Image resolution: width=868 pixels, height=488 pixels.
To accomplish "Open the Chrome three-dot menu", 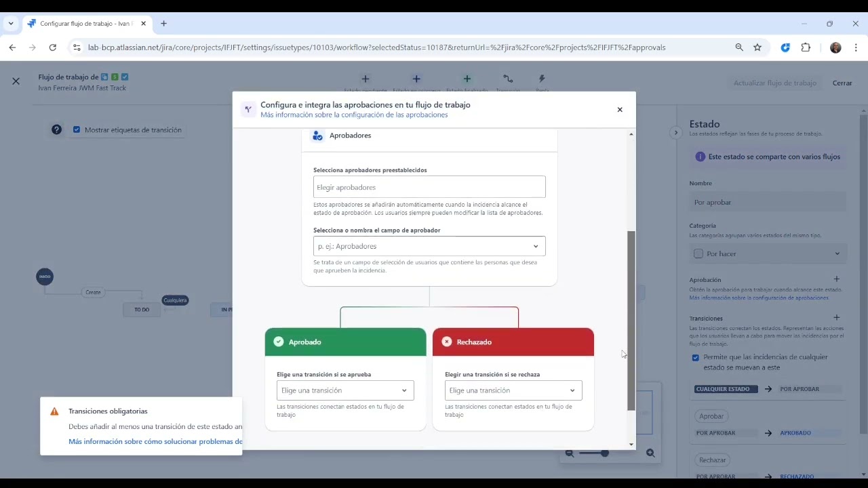I will click(x=856, y=47).
